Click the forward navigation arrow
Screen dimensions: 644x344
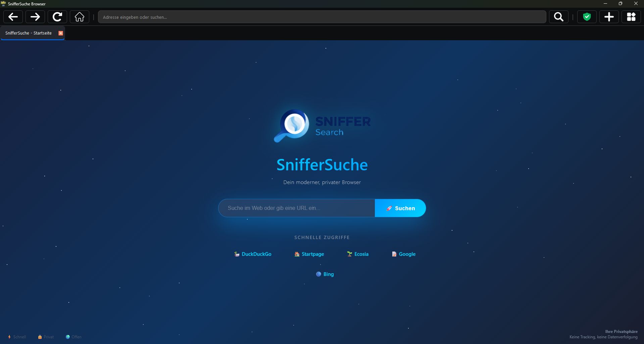pyautogui.click(x=35, y=17)
